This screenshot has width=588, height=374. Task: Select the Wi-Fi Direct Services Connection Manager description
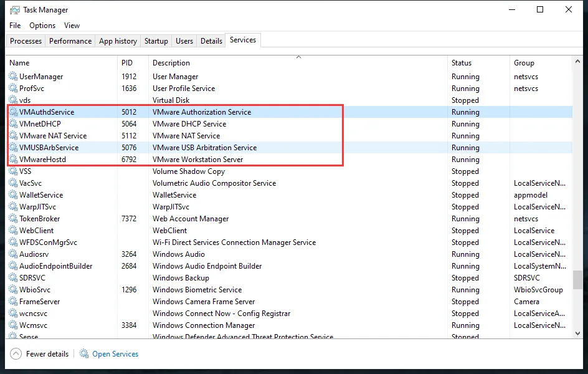[x=234, y=242]
